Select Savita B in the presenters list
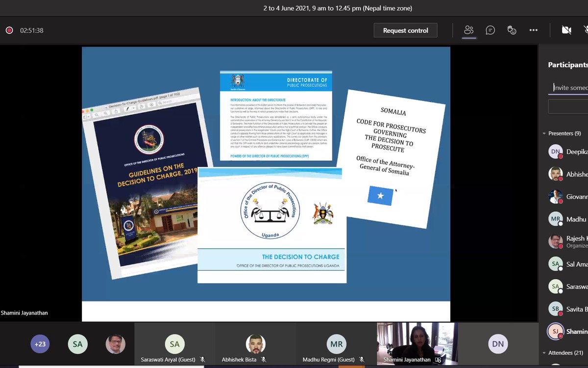Screen dimensions: 588x368 pyautogui.click(x=568, y=309)
